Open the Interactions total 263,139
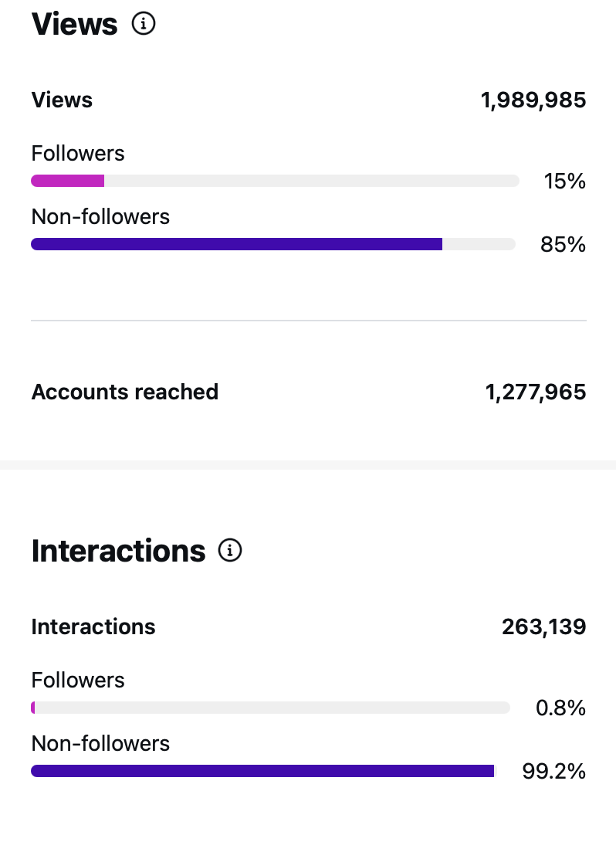 (543, 626)
